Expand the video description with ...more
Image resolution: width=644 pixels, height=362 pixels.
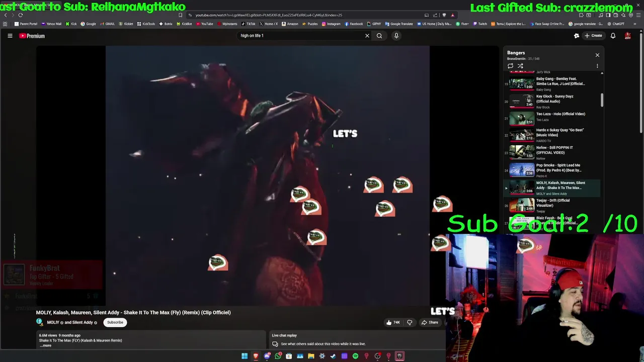45,345
